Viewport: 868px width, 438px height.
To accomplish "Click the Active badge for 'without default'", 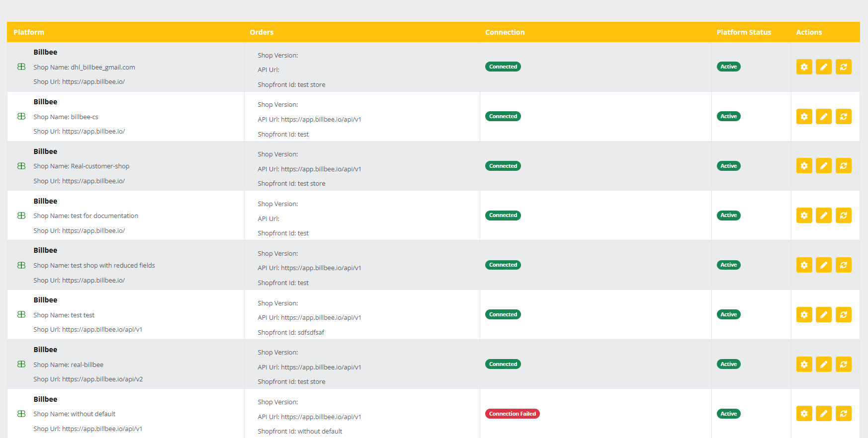I will [729, 414].
